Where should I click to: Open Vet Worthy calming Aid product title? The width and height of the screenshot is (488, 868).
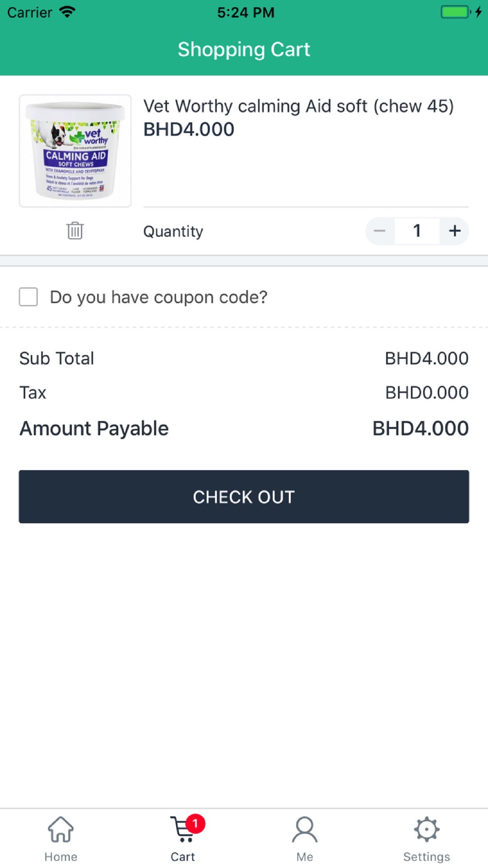click(298, 106)
